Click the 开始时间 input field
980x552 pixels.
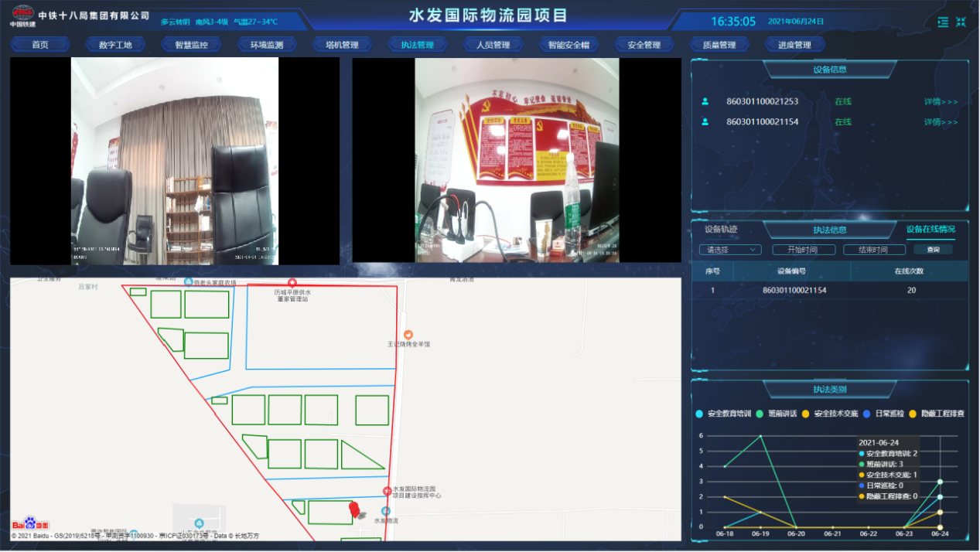click(x=804, y=250)
